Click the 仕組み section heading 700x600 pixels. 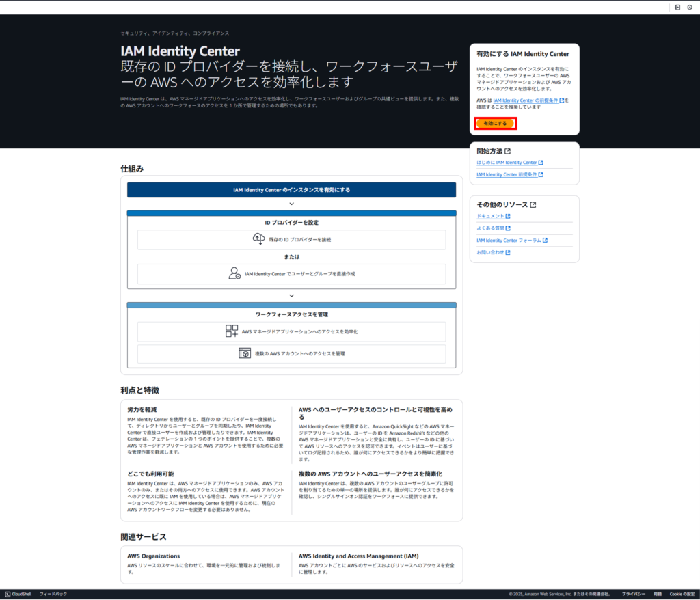[x=132, y=169]
